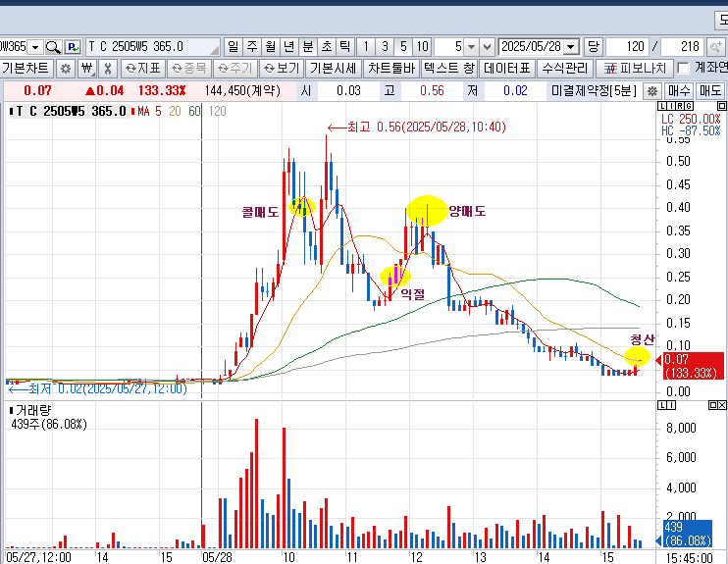Click the magnifier symbol search icon

(53, 47)
